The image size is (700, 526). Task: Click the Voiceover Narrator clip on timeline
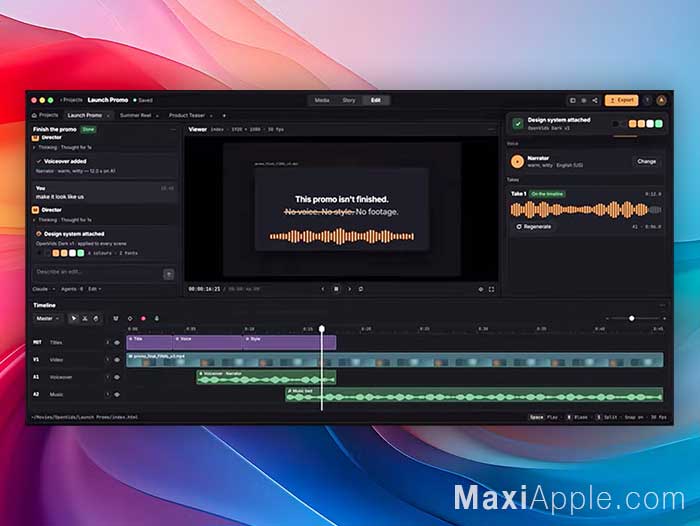[x=267, y=377]
